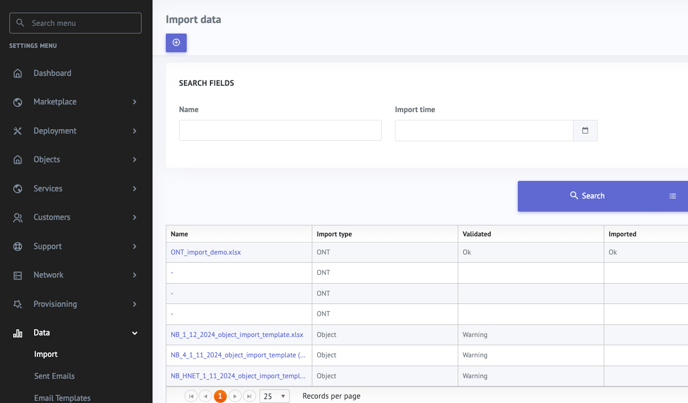688x403 pixels.
Task: Jump to the last page arrow
Action: click(x=249, y=396)
